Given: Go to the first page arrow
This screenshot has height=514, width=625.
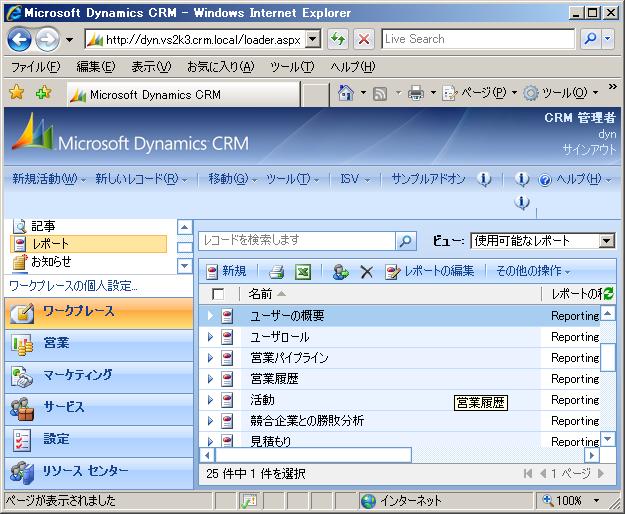Looking at the screenshot, I should pos(528,473).
